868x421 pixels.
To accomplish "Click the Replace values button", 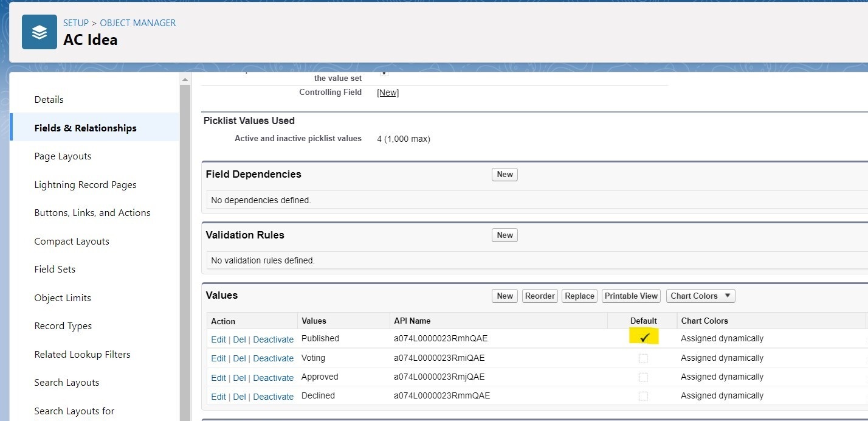I will (579, 296).
